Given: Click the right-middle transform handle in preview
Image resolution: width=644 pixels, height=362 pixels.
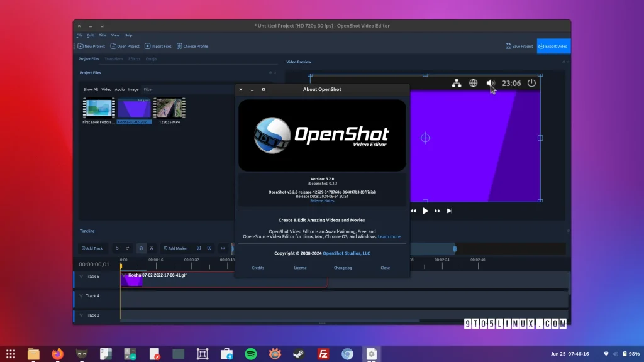Looking at the screenshot, I should [540, 138].
